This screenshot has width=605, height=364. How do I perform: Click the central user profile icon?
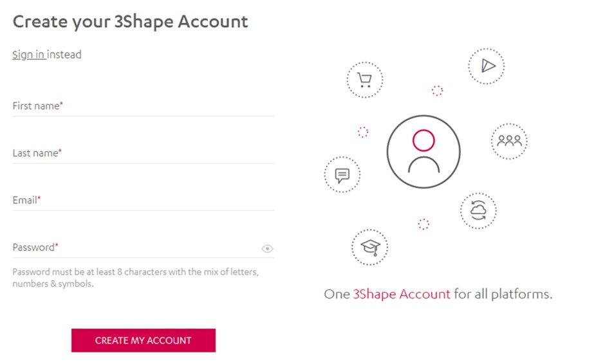pyautogui.click(x=423, y=152)
